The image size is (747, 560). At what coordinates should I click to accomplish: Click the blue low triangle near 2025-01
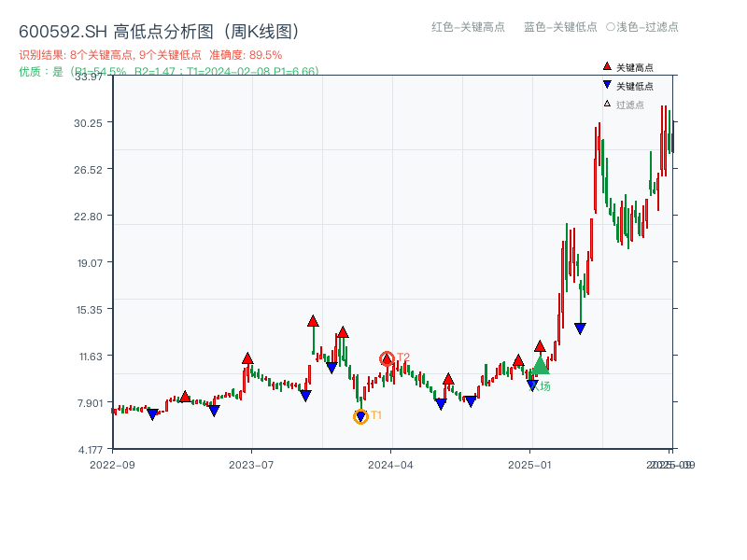click(x=532, y=385)
